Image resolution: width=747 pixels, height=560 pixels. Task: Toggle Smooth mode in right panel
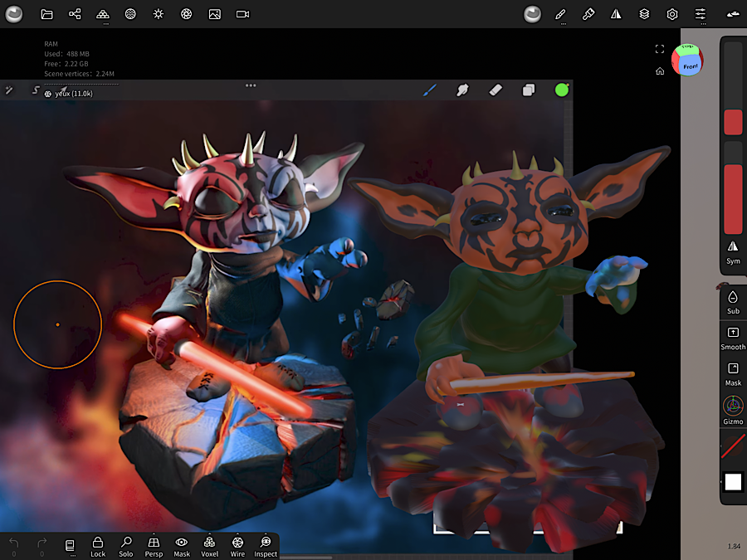(x=733, y=338)
